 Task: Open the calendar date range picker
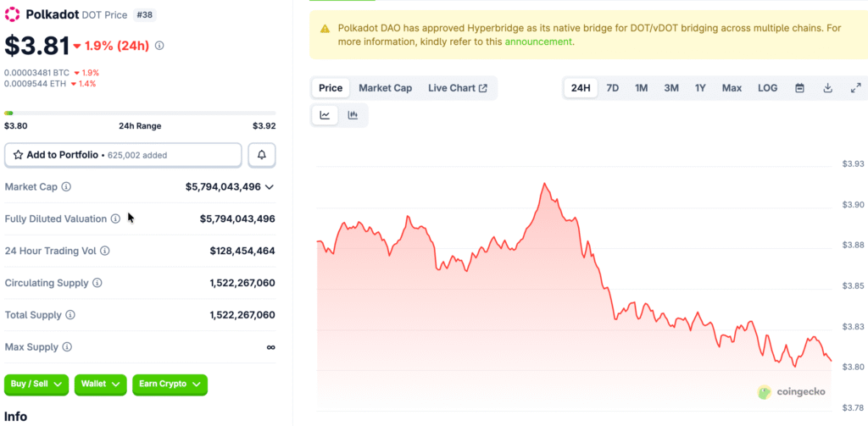point(799,88)
